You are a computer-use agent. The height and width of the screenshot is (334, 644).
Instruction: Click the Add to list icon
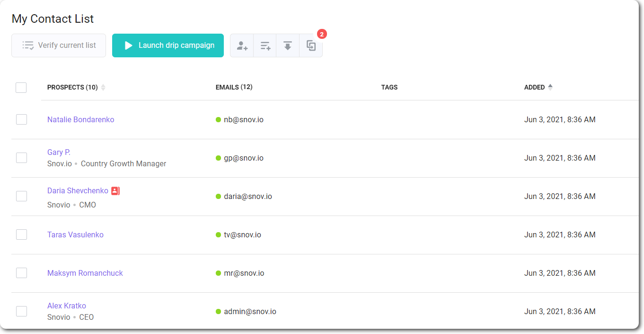[x=265, y=45]
